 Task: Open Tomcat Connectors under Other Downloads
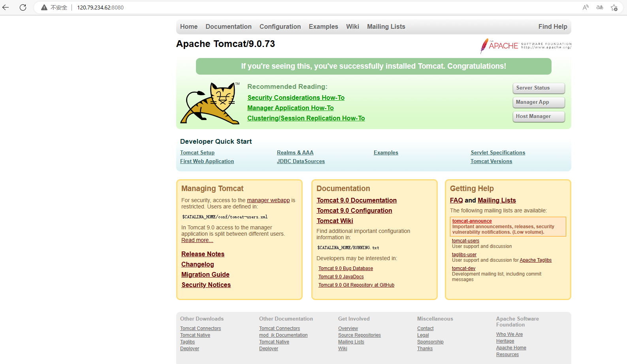coord(200,328)
